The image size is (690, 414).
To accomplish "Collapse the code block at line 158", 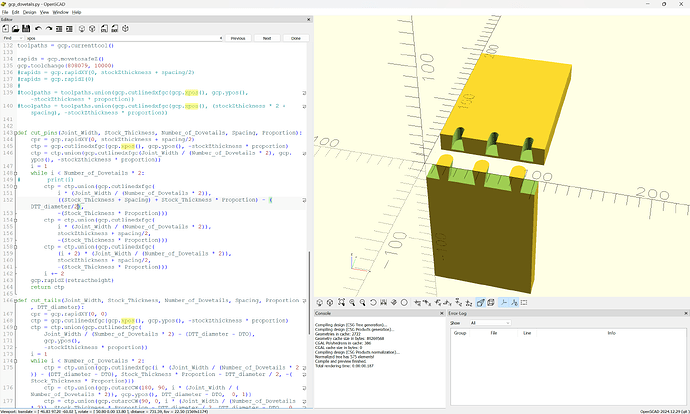I will tap(16, 247).
